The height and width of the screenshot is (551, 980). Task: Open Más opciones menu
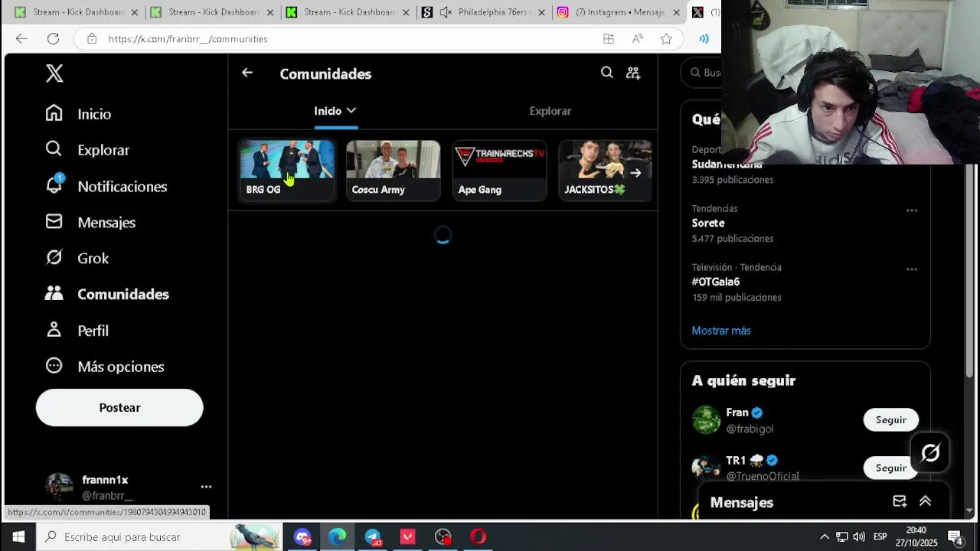coord(104,367)
